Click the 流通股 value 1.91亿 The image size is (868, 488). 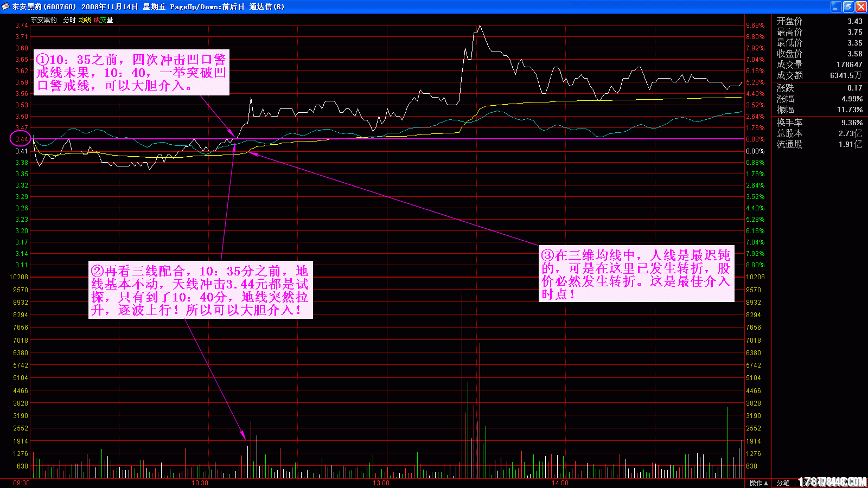[x=850, y=144]
